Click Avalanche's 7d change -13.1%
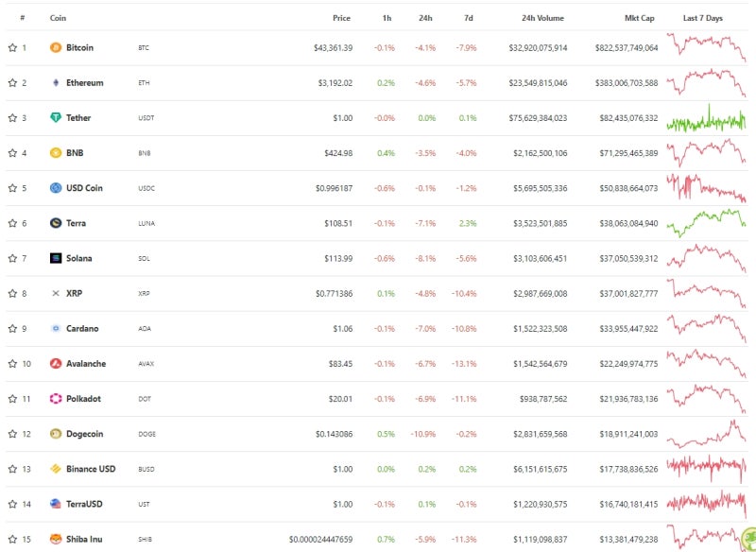The width and height of the screenshot is (756, 552). click(x=464, y=364)
